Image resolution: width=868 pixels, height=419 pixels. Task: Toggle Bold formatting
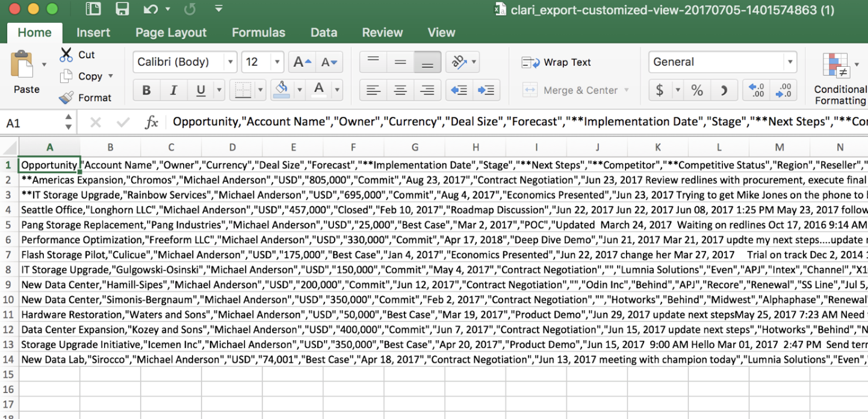146,90
